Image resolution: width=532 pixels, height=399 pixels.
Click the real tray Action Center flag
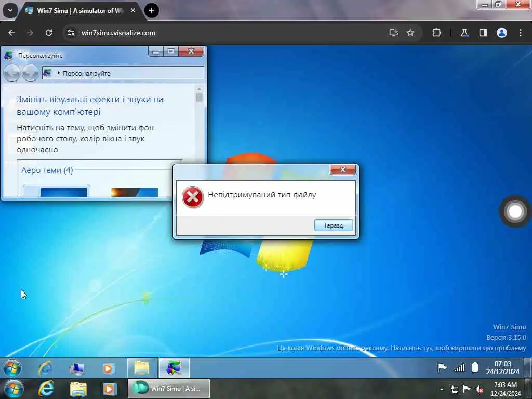click(467, 389)
